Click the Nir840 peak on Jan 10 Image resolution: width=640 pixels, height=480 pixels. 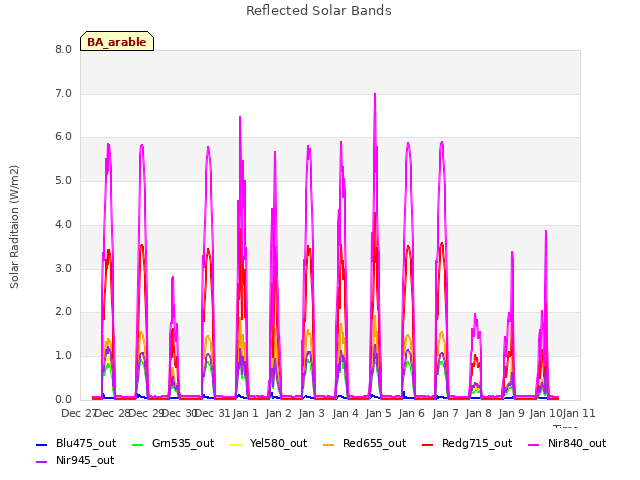[546, 231]
